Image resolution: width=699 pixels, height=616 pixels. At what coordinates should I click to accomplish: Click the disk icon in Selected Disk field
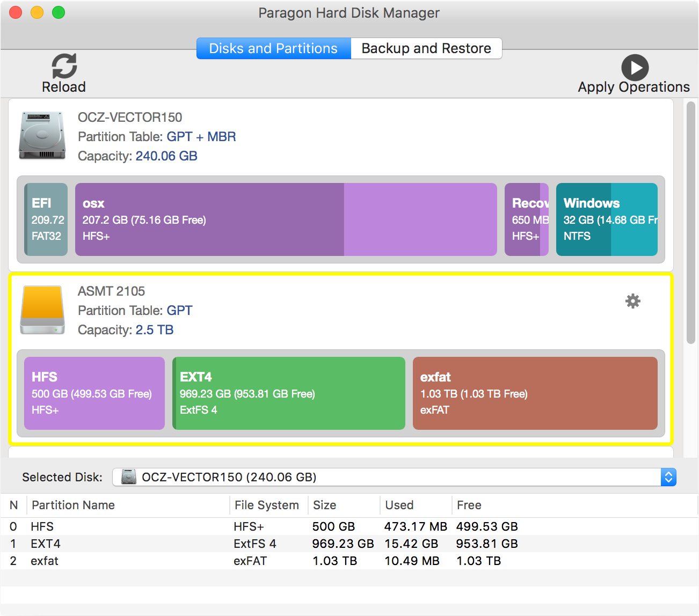[x=129, y=477]
